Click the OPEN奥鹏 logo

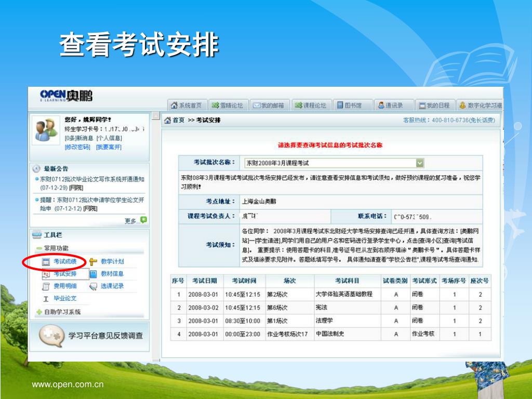click(66, 96)
